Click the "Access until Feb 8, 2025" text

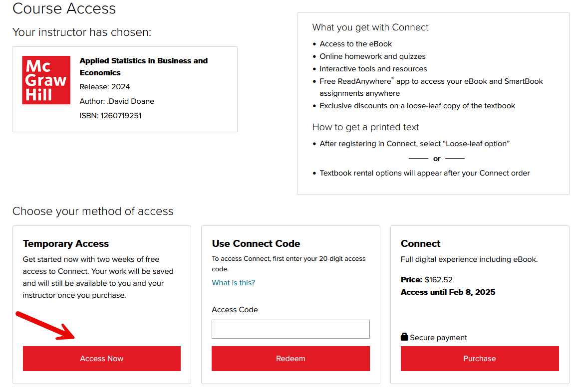[448, 292]
